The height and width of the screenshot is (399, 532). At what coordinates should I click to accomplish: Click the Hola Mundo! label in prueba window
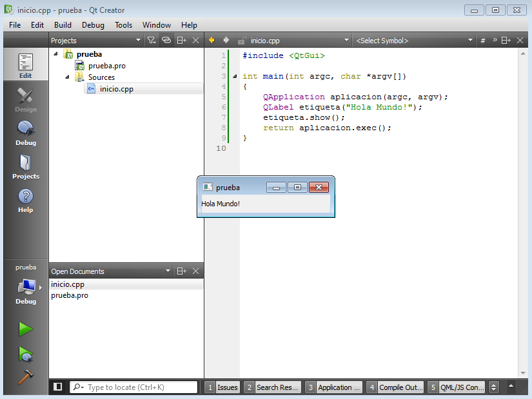[221, 204]
